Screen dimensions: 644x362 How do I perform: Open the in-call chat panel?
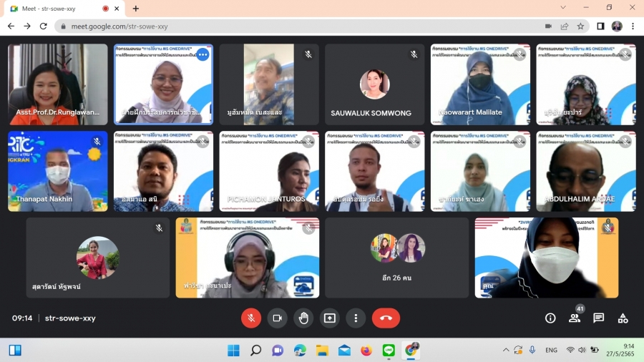point(598,318)
